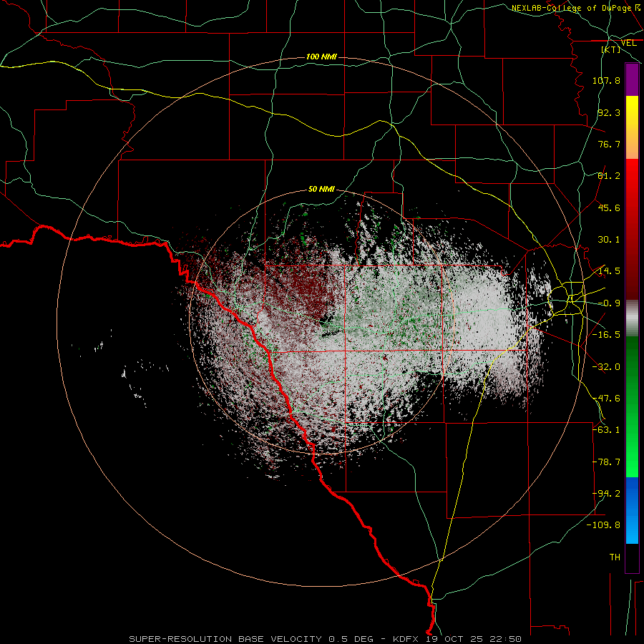This screenshot has width=644, height=644.
Task: Select the -16.5 legend value
Action: 606,335
